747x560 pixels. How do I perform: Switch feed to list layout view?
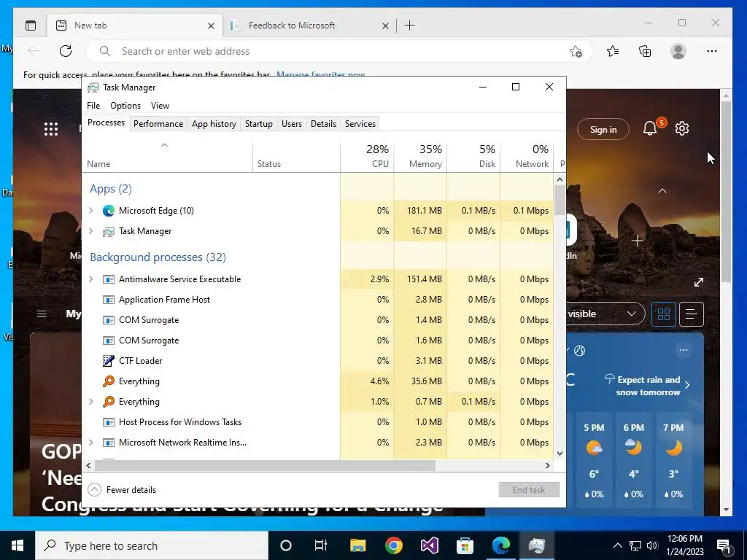point(692,314)
